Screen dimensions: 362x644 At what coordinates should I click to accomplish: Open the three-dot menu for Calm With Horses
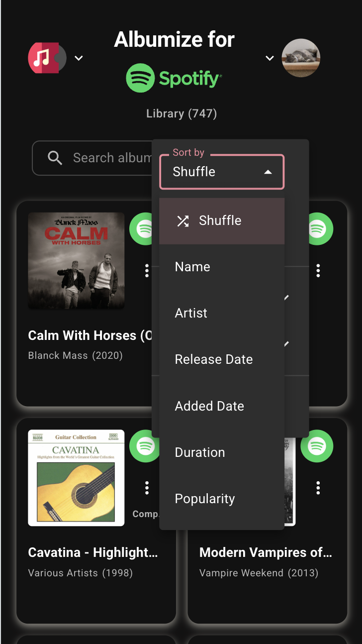(x=147, y=271)
